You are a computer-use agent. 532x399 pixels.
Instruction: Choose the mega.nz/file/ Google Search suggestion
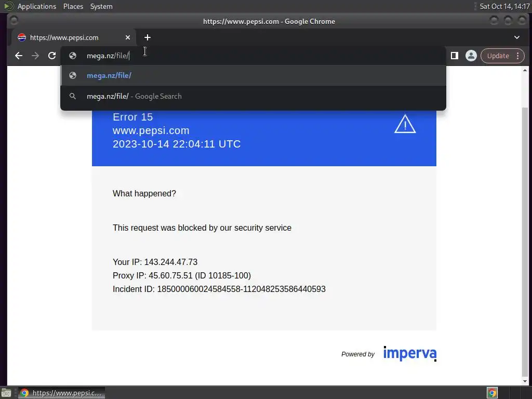tap(253, 96)
